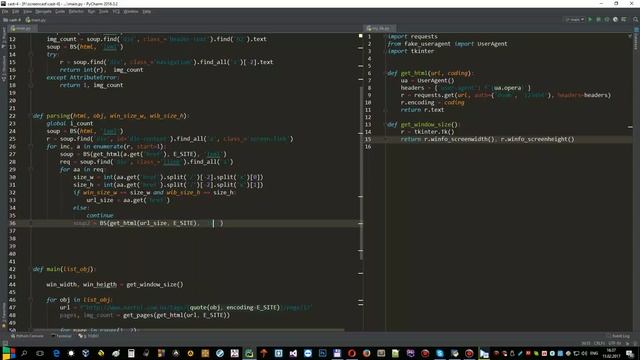Click r.winfo_screenheight() in the right editor
The image size is (640, 360).
coord(537,139)
